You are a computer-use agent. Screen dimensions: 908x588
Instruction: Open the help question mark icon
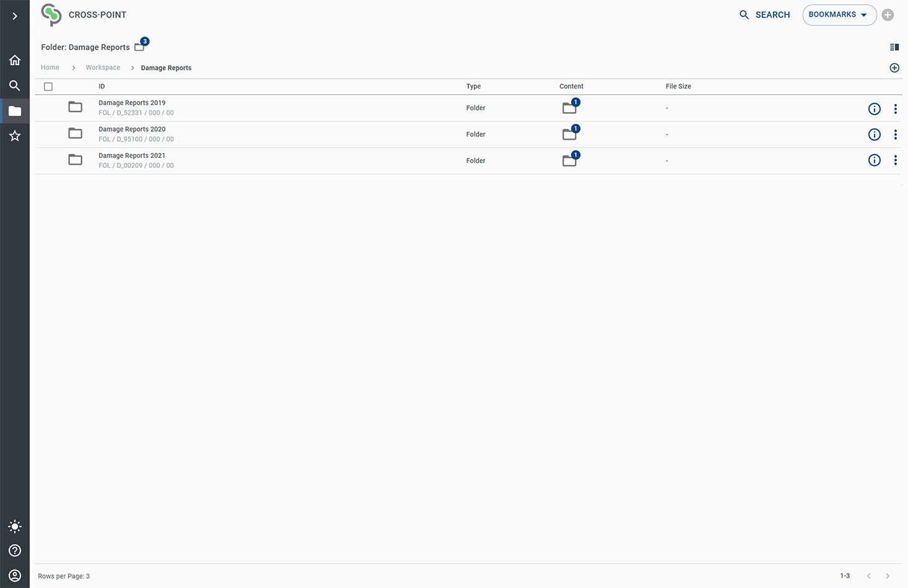click(x=15, y=550)
